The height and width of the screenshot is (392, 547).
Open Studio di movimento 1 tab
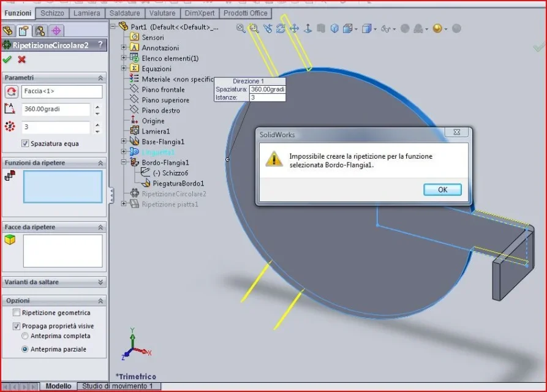click(118, 386)
